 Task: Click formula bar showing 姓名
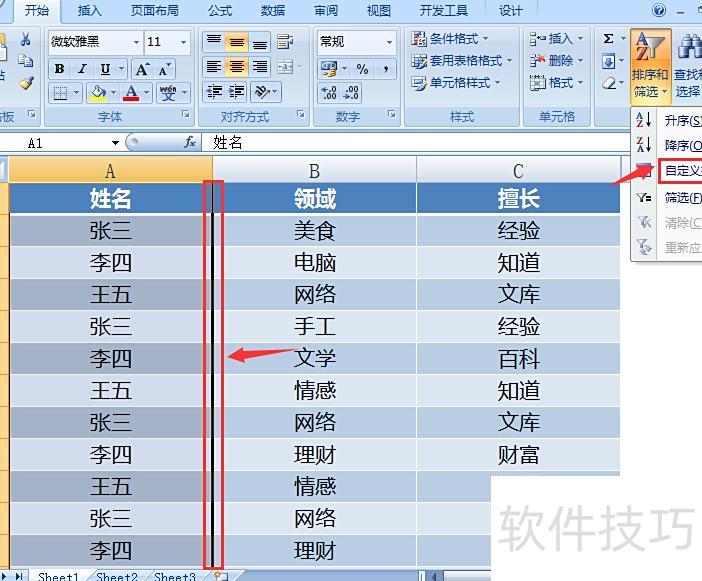[415, 143]
